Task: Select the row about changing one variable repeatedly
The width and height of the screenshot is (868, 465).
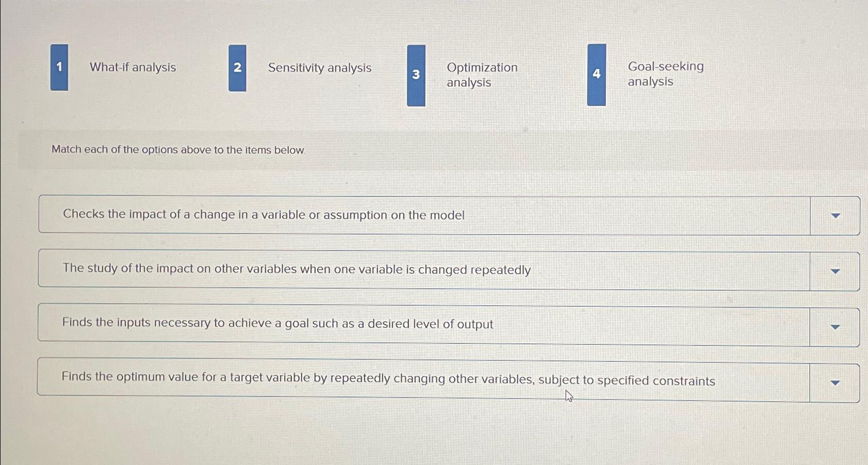Action: (297, 270)
